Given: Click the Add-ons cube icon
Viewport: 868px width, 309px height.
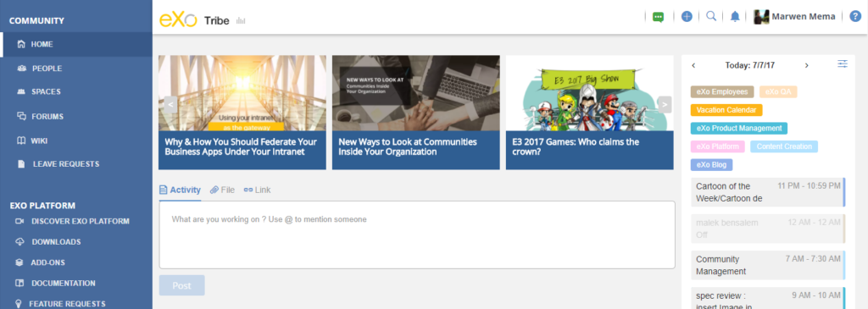Looking at the screenshot, I should point(20,262).
